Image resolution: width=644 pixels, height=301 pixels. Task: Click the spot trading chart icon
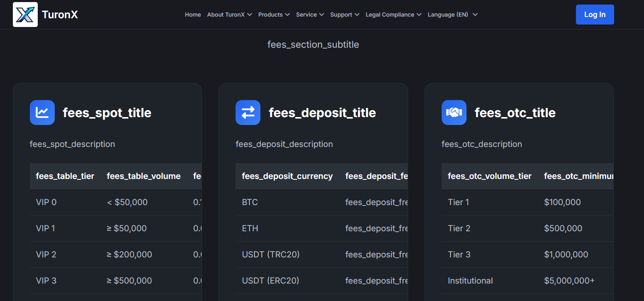tap(42, 113)
